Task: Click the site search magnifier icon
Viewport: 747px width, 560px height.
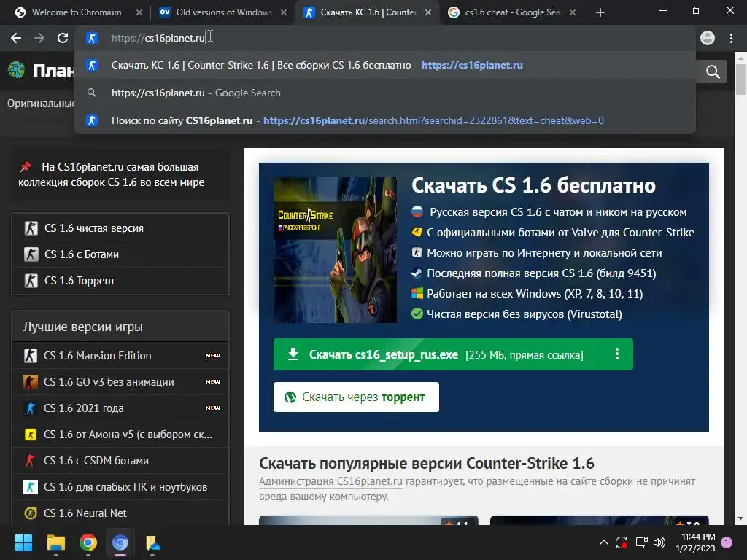Action: pyautogui.click(x=713, y=72)
